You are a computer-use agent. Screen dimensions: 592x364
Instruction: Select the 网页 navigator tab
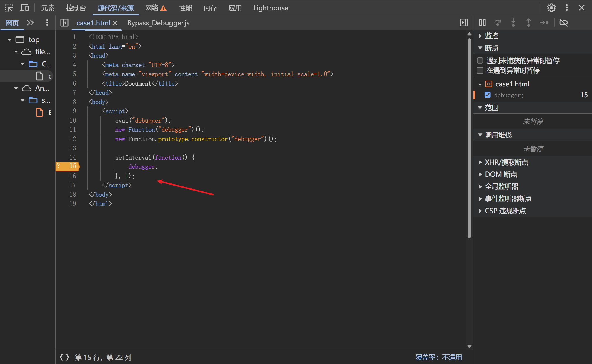pyautogui.click(x=12, y=23)
